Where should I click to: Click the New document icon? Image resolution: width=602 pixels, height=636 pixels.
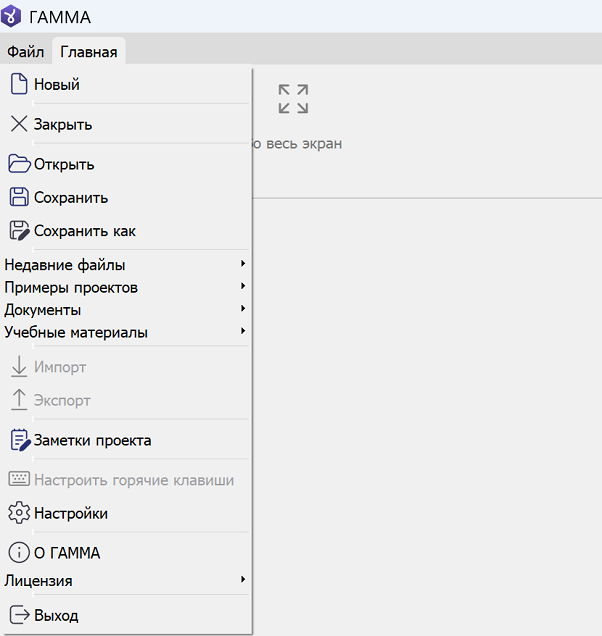coord(19,85)
